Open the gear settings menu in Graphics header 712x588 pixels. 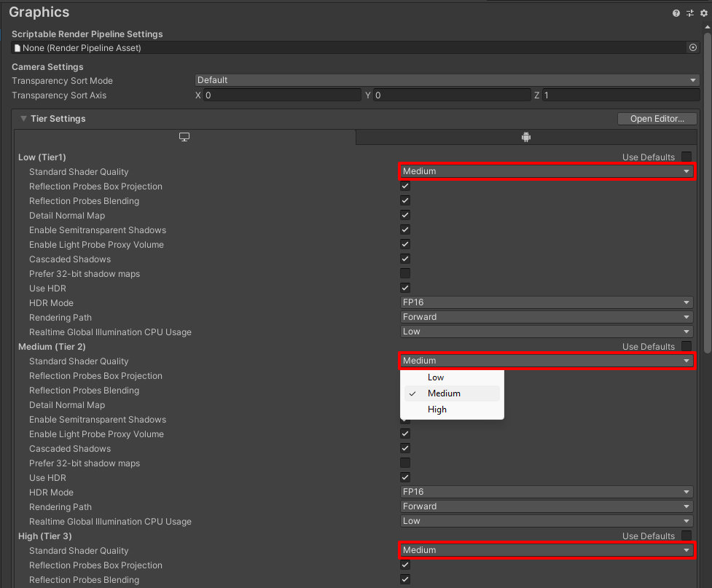click(x=703, y=13)
